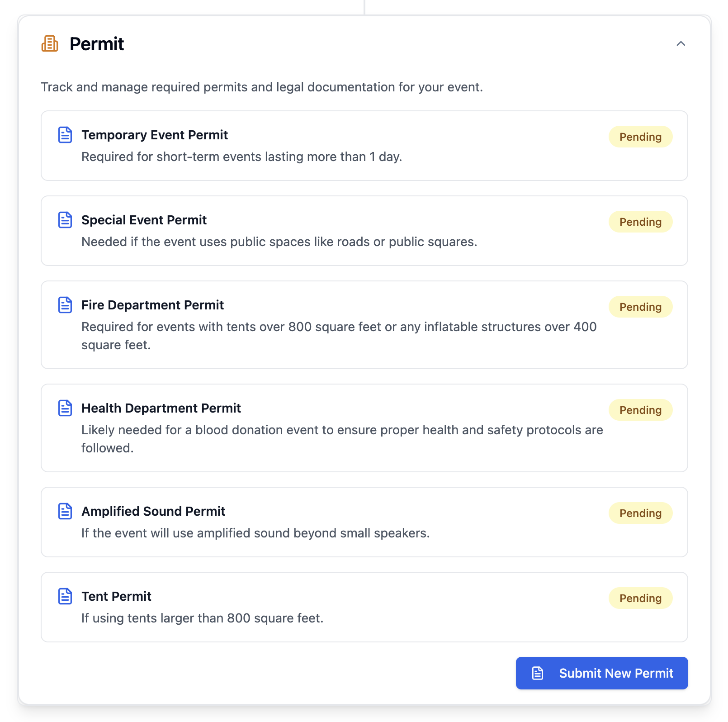Click the Temporary Event Permit document icon
This screenshot has height=722, width=728.
point(65,135)
